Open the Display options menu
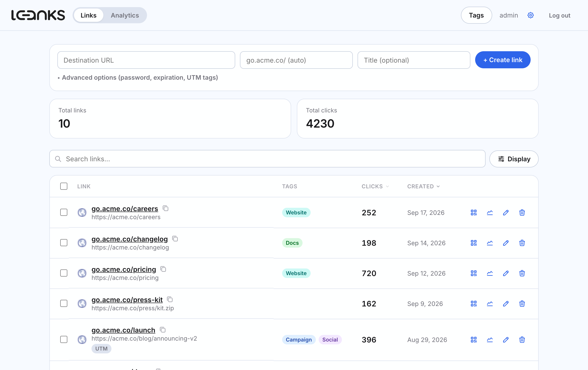Viewport: 588px width, 370px height. point(514,159)
